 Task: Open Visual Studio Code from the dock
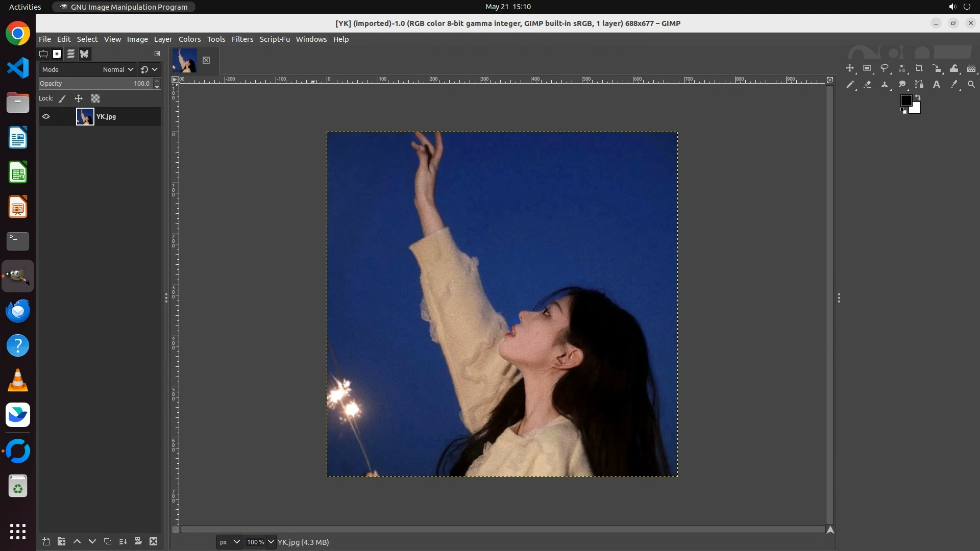(18, 68)
